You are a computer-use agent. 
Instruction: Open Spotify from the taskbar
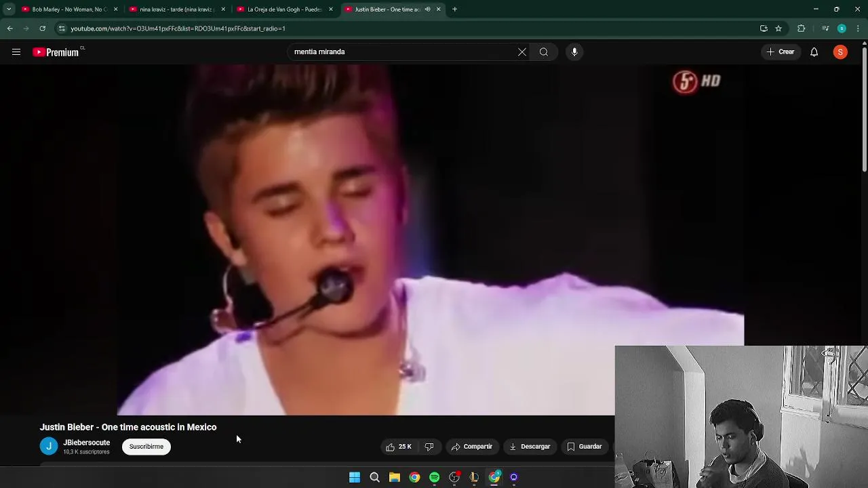click(x=435, y=477)
